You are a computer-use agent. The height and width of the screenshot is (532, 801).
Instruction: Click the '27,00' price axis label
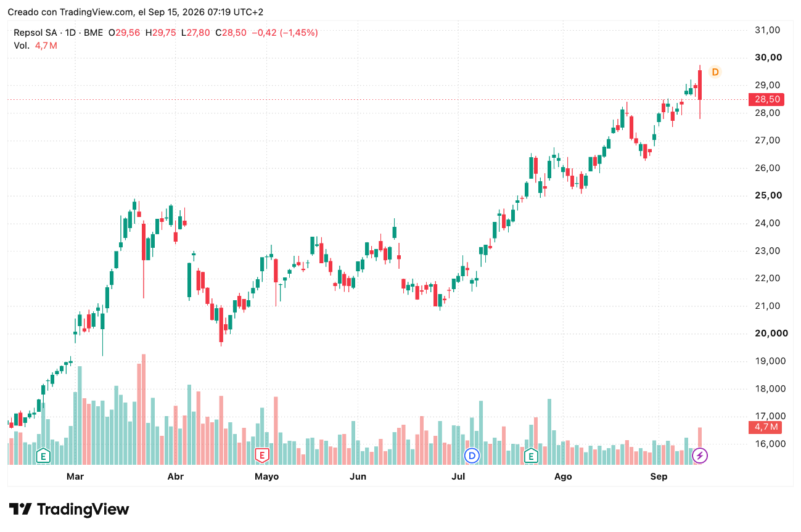pyautogui.click(x=768, y=140)
